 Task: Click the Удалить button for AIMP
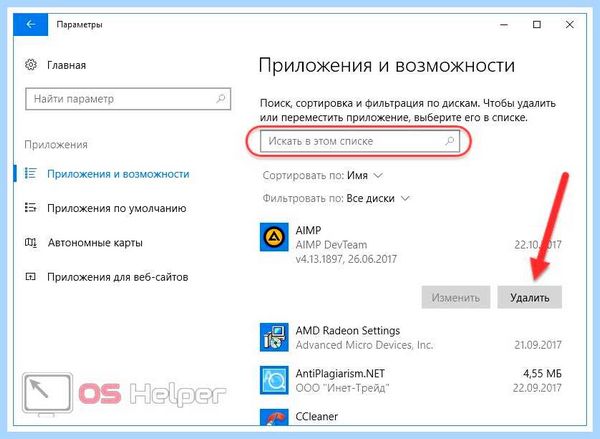coord(530,297)
